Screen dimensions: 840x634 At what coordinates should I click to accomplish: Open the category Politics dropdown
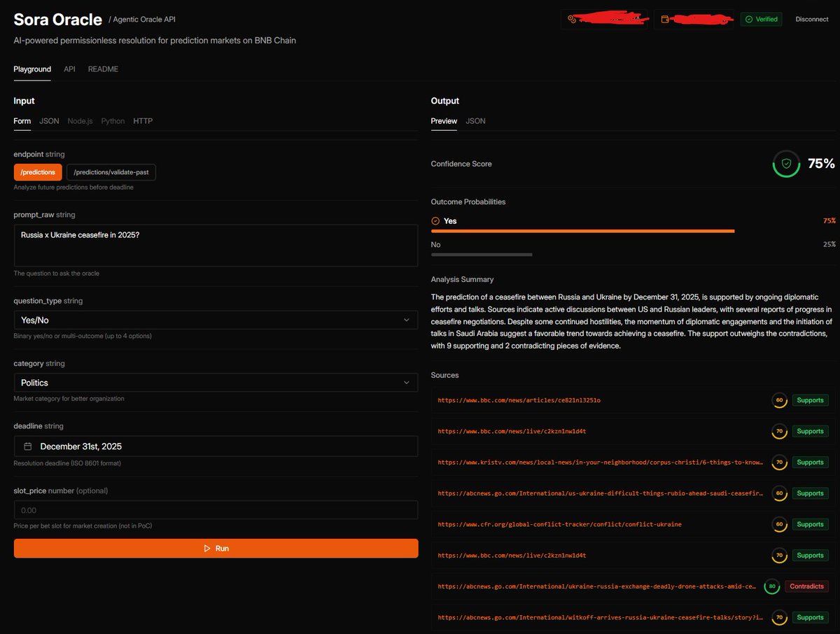pyautogui.click(x=216, y=383)
